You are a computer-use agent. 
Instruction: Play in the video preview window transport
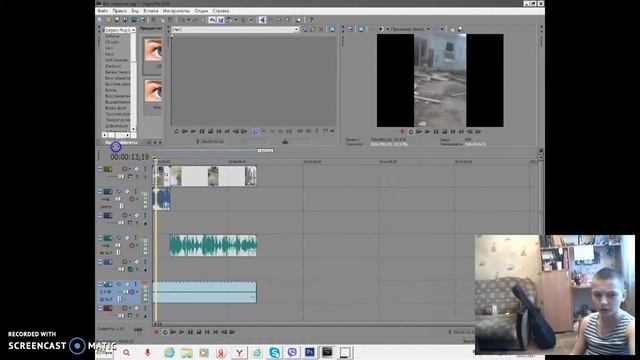(427, 131)
